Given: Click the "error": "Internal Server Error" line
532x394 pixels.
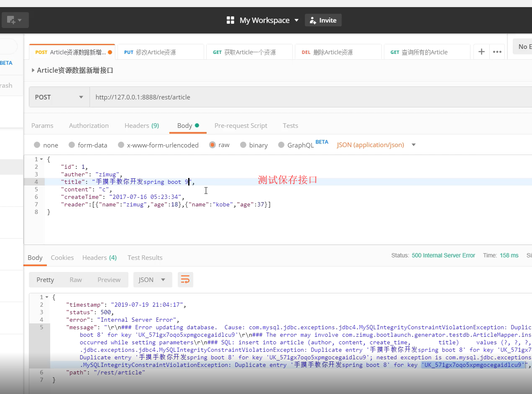Looking at the screenshot, I should [x=123, y=320].
